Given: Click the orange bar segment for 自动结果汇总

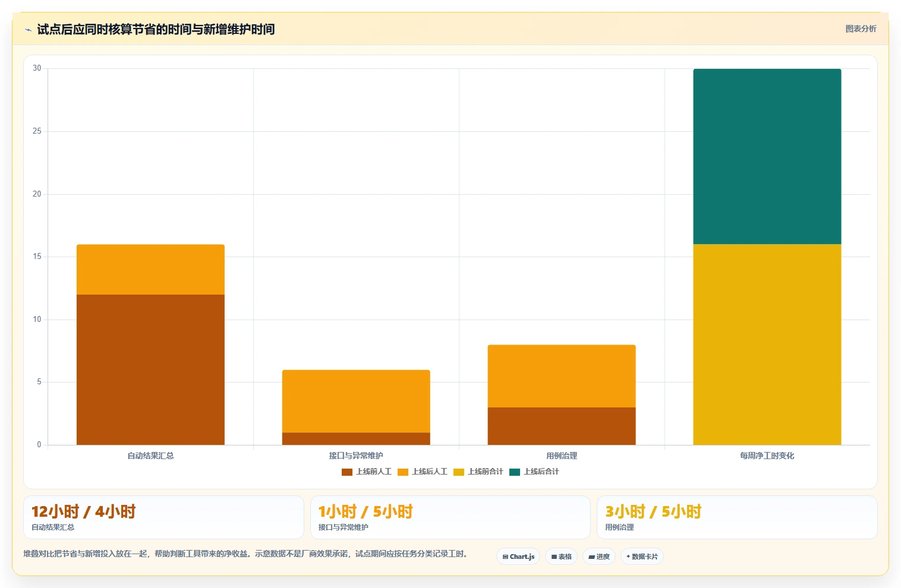Looking at the screenshot, I should [x=150, y=270].
